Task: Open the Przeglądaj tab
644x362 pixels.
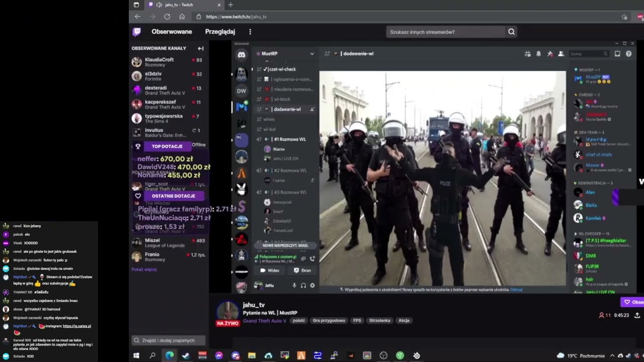Action: coord(220,32)
